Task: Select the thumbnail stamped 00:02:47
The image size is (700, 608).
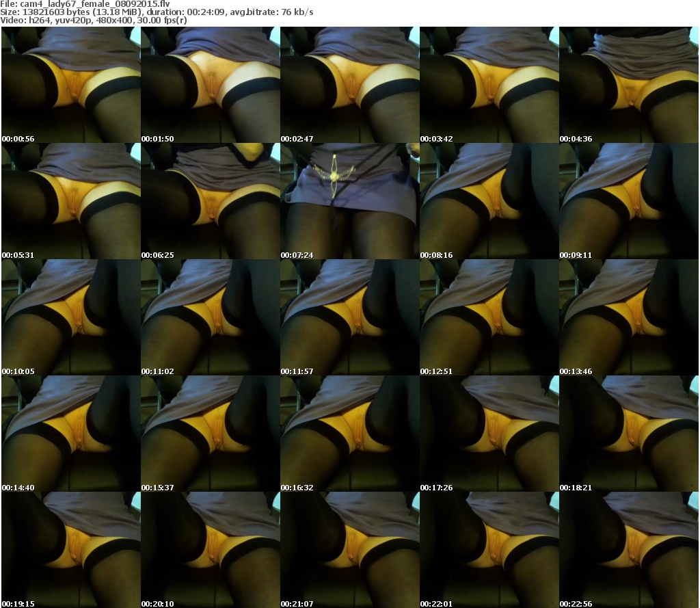Action: [x=350, y=85]
